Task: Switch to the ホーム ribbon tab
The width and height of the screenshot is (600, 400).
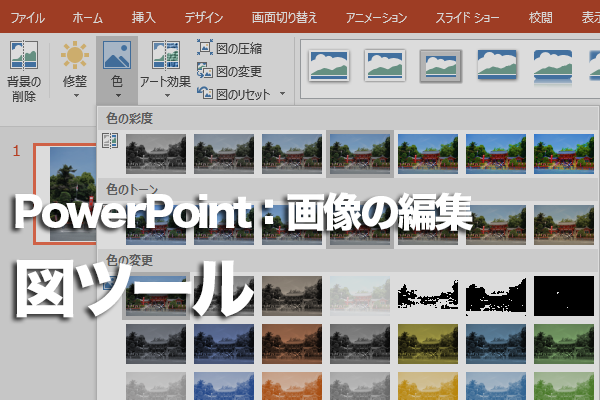Action: pyautogui.click(x=88, y=18)
